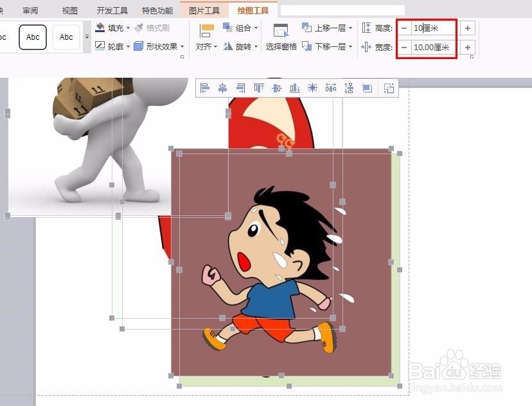Open the 图片工具 tab

coord(204,10)
